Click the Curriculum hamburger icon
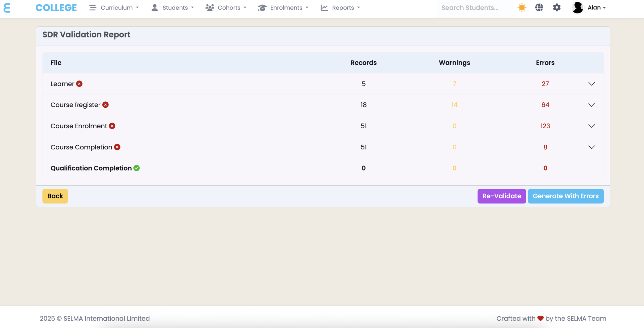644x328 pixels. click(x=93, y=8)
